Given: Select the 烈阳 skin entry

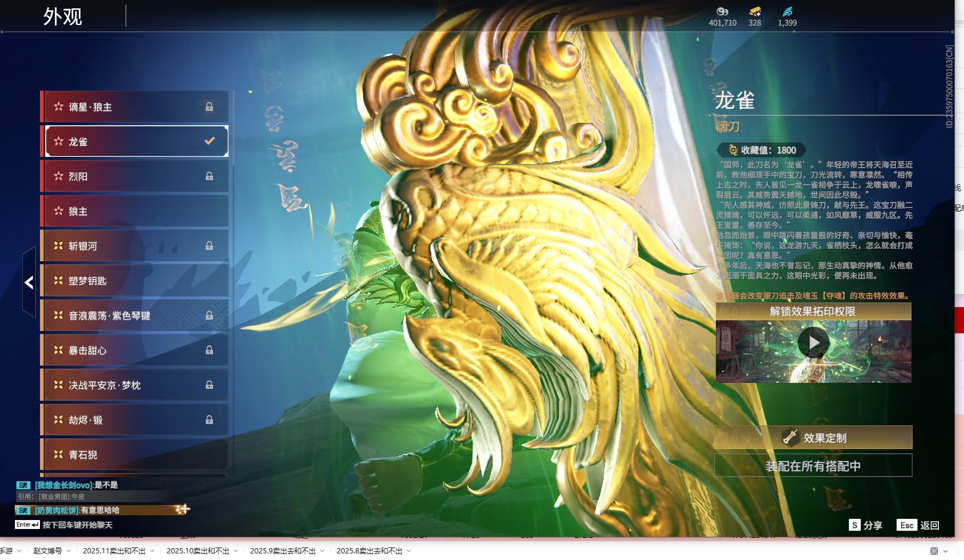Looking at the screenshot, I should [x=135, y=176].
